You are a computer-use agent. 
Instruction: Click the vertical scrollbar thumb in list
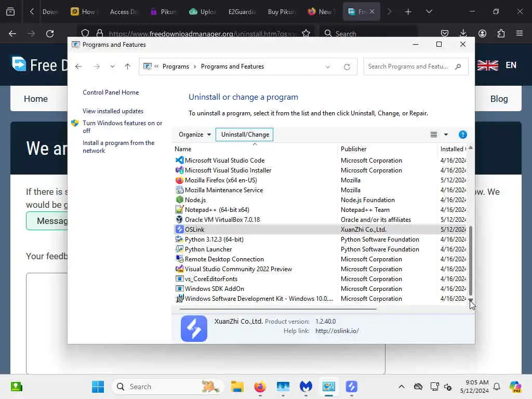(471, 261)
